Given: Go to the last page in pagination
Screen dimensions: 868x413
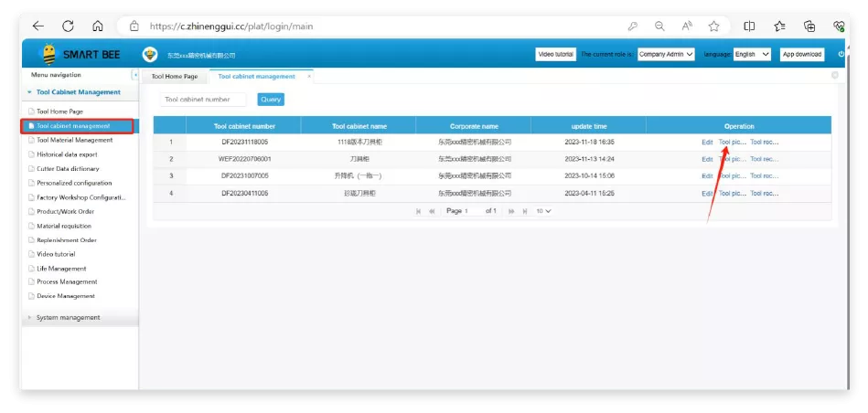Looking at the screenshot, I should [x=525, y=211].
